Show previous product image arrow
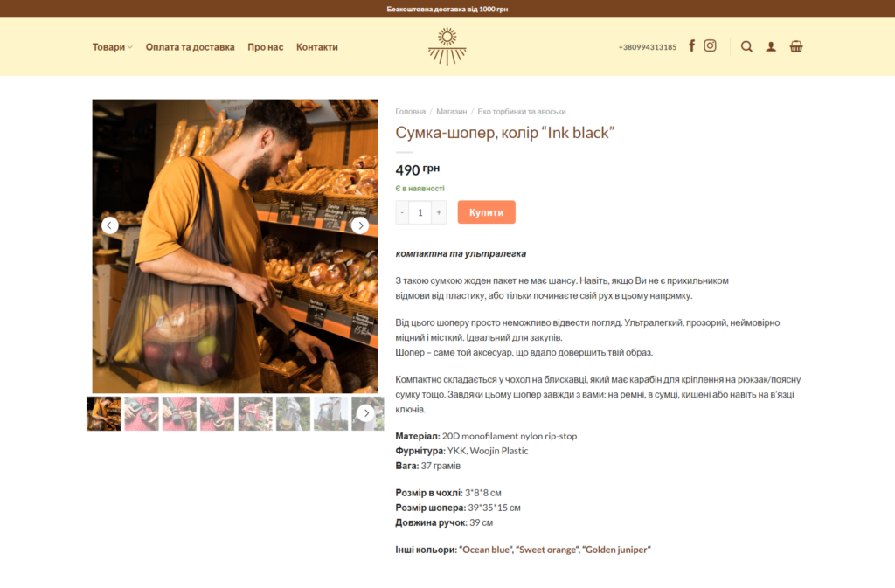The width and height of the screenshot is (895, 588). click(x=109, y=225)
